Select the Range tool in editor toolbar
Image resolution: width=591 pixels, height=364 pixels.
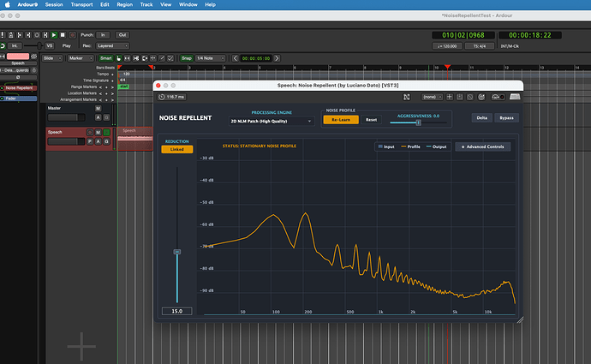tap(127, 58)
